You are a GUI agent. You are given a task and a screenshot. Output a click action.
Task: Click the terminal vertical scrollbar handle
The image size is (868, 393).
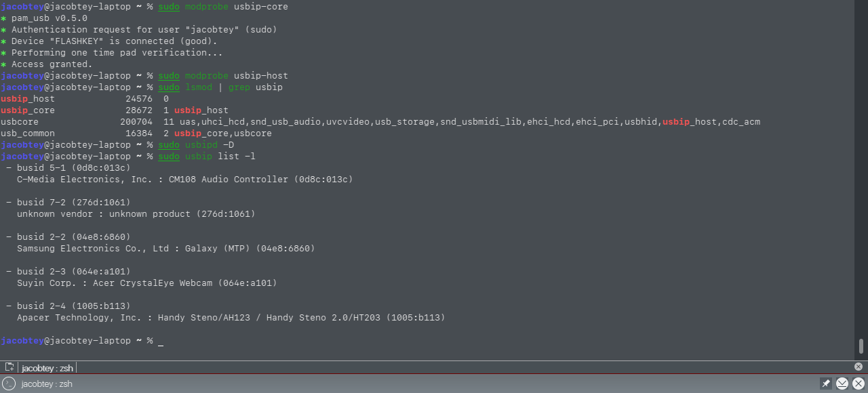pyautogui.click(x=861, y=346)
